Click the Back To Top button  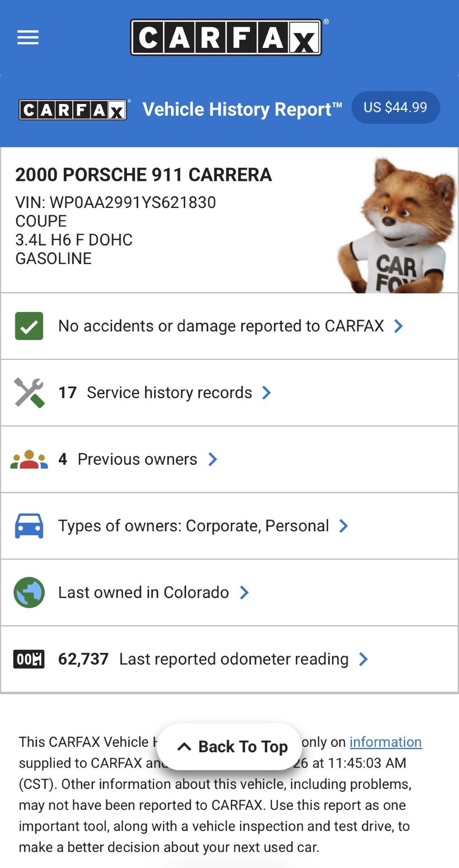click(229, 746)
